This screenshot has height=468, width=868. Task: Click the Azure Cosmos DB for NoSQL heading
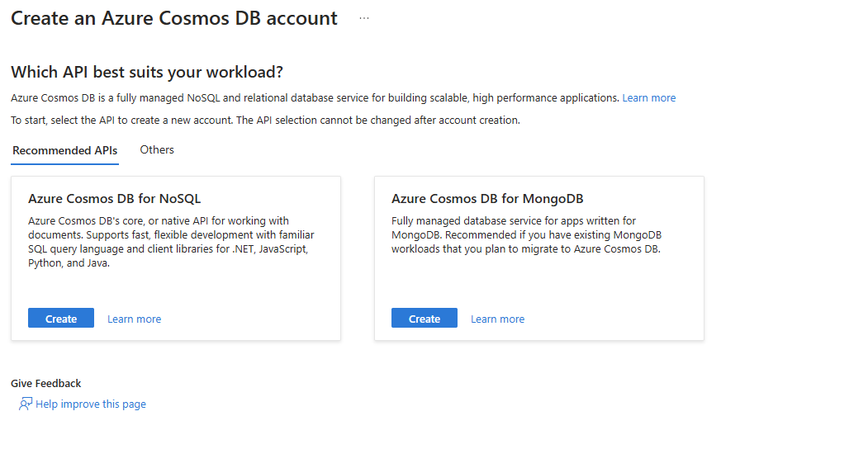[115, 199]
